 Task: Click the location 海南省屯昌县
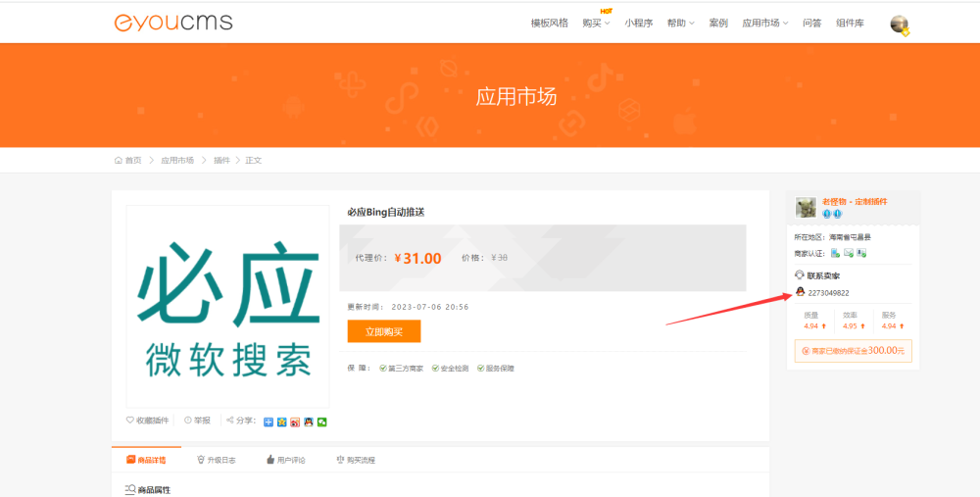click(x=850, y=237)
